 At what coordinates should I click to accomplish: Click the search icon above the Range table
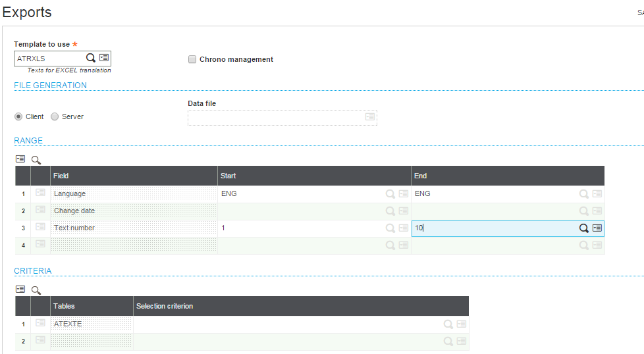coord(36,159)
